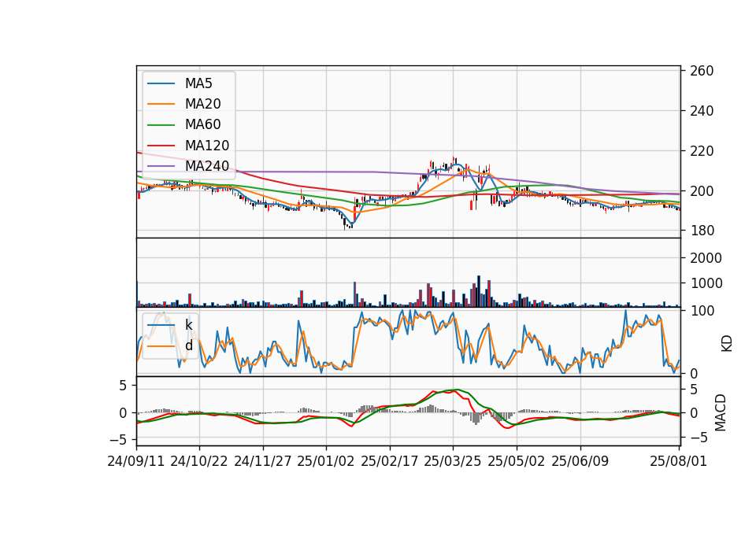Click the MA5 legend entry
756x543 pixels.
[x=180, y=83]
